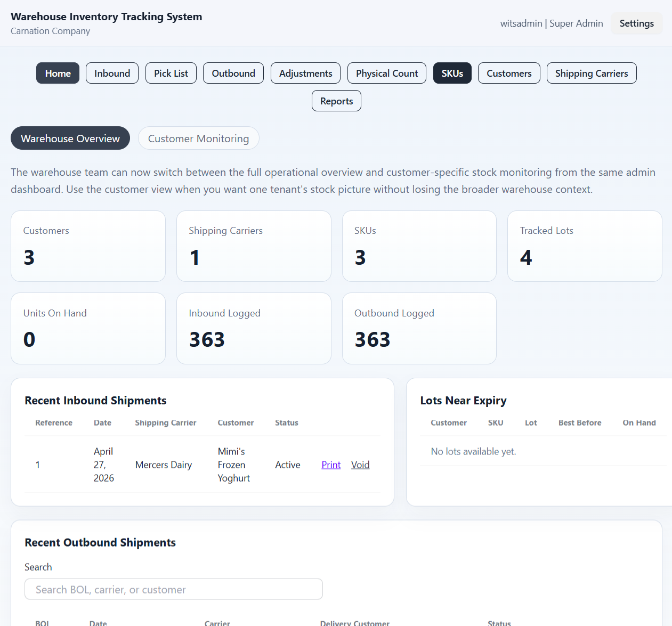672x626 pixels.
Task: Click the inbound table 'Date' header
Action: 102,422
